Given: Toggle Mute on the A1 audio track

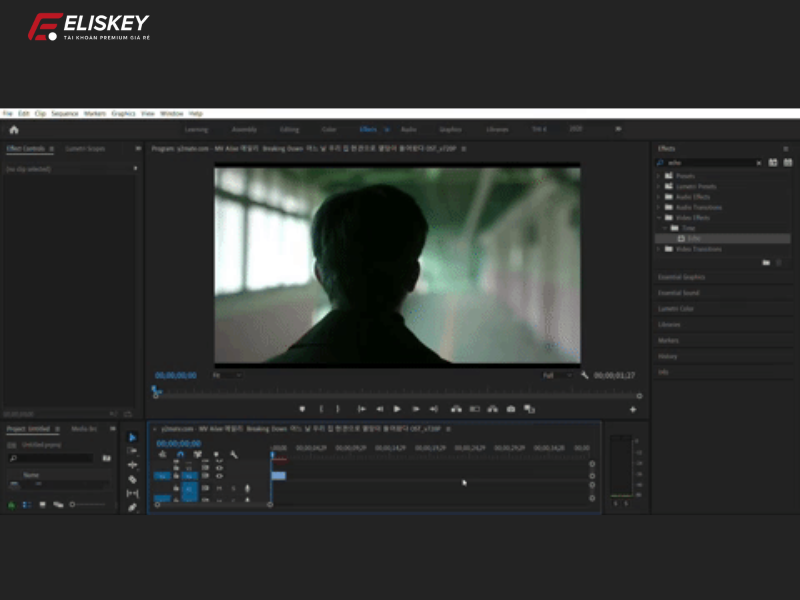Looking at the screenshot, I should 219,488.
